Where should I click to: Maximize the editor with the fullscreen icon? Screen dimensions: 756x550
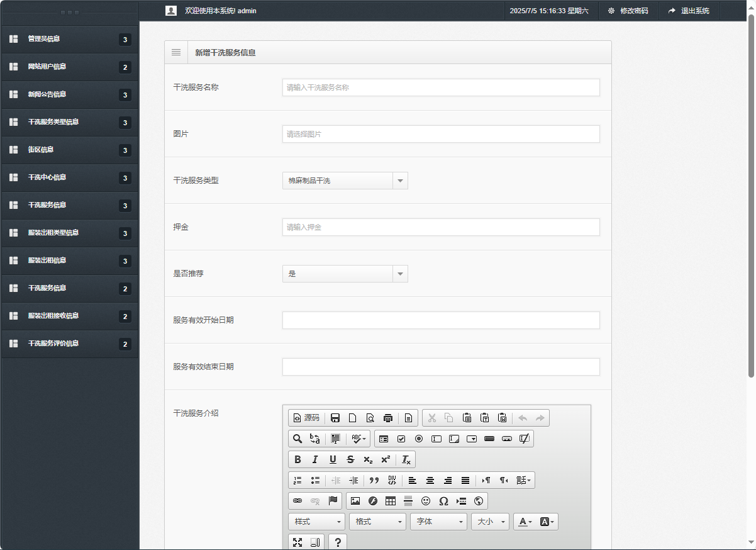[297, 542]
